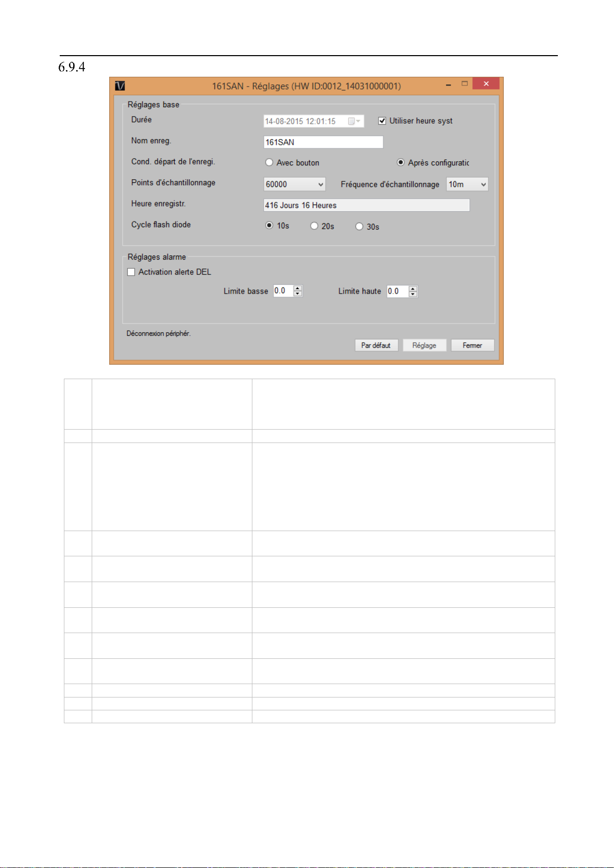Click the Limite basse value field
Image resolution: width=614 pixels, height=868 pixels.
283,291
